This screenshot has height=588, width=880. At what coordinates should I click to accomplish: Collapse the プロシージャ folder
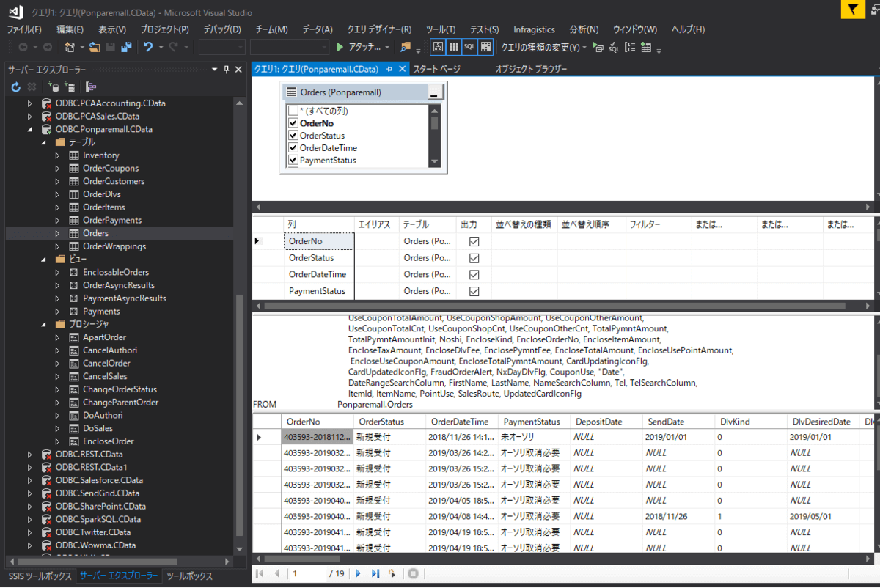(44, 324)
